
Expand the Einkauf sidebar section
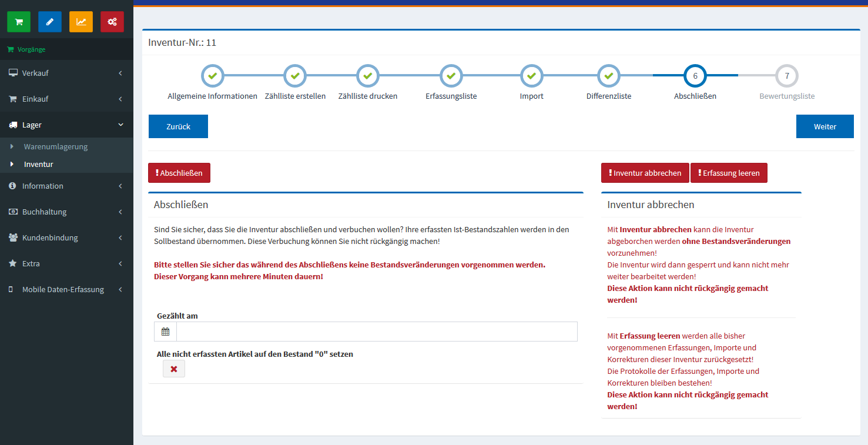[66, 99]
